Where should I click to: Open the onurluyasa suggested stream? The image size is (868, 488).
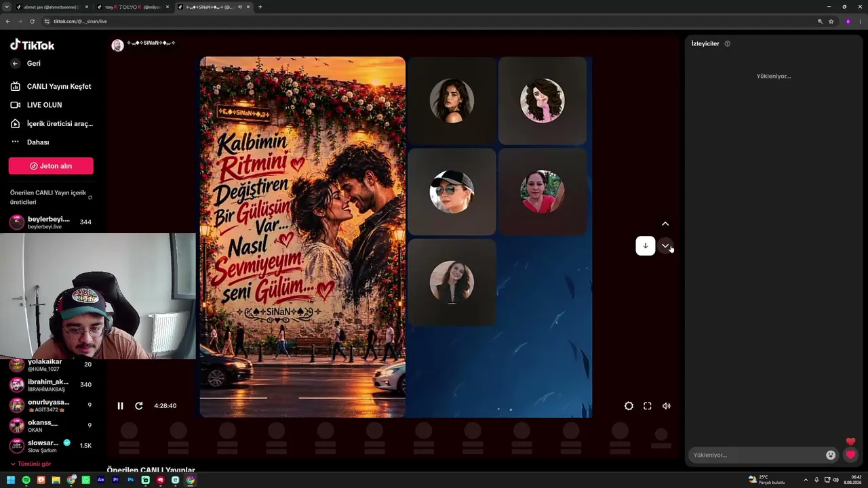pyautogui.click(x=51, y=405)
